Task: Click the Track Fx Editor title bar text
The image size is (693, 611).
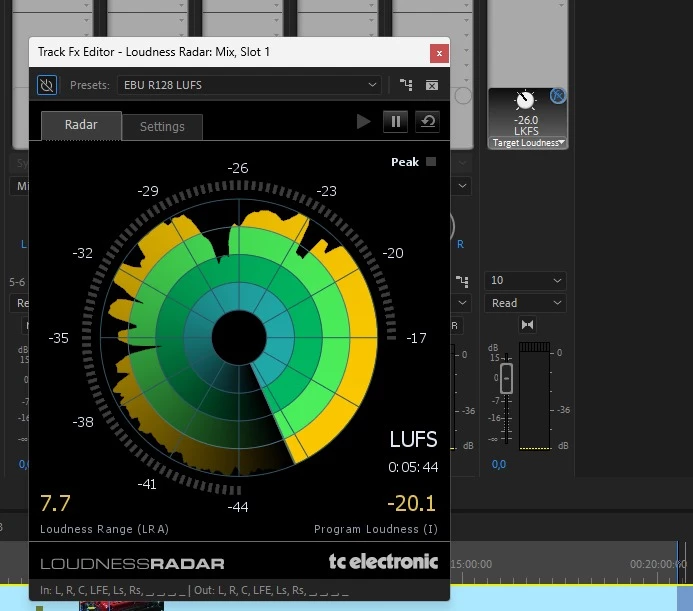Action: tap(154, 52)
